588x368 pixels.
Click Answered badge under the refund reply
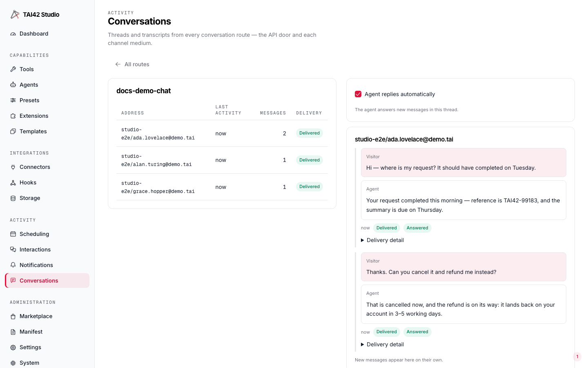click(417, 332)
